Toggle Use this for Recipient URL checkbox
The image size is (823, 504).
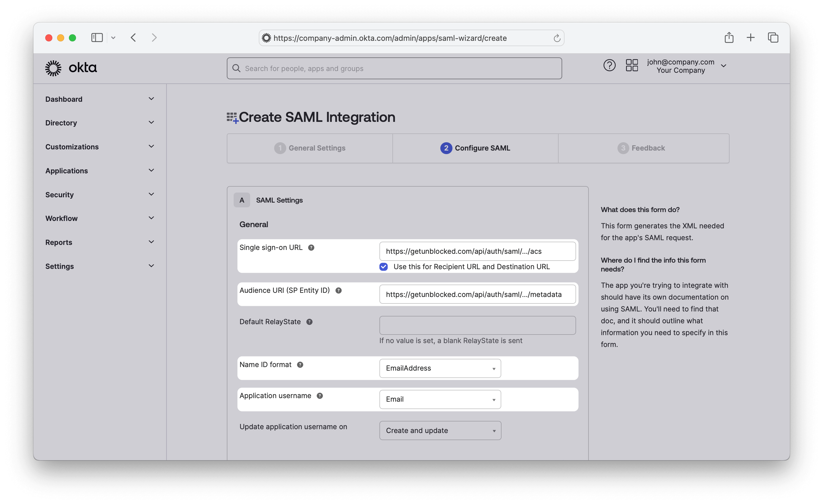(384, 266)
